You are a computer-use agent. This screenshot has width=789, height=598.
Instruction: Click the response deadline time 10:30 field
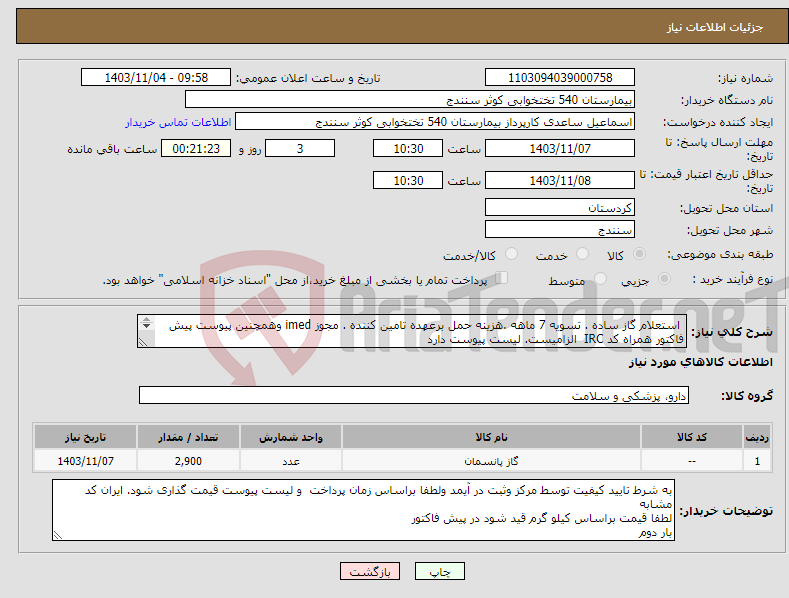[408, 148]
